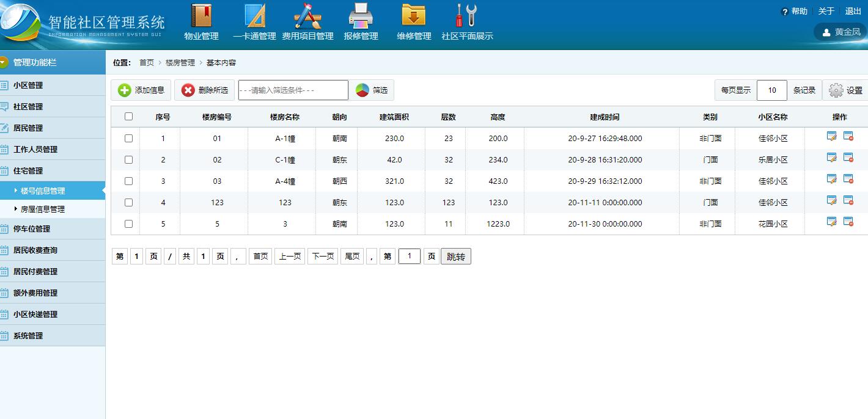The width and height of the screenshot is (868, 419).
Task: Click the 退出 link at top right
Action: tap(853, 12)
